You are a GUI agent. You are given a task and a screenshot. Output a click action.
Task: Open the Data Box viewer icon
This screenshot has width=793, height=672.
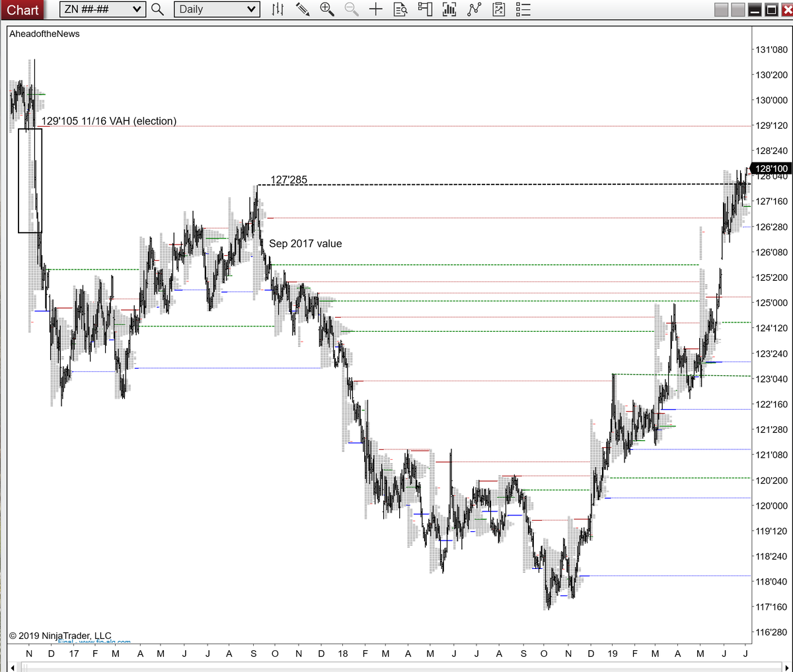(x=400, y=9)
